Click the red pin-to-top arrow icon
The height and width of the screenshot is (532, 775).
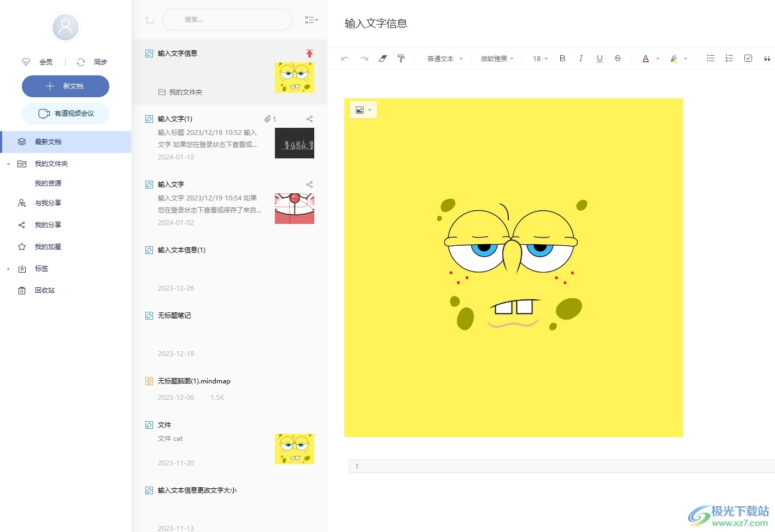click(x=309, y=54)
